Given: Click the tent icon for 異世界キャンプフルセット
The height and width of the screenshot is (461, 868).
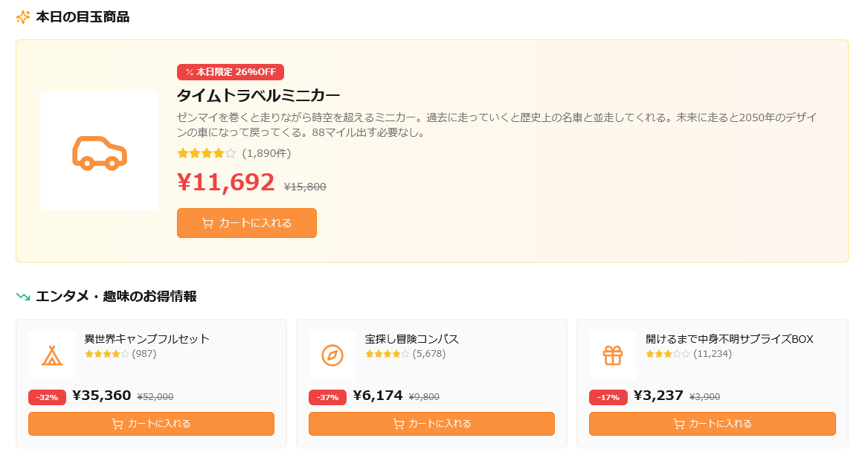Looking at the screenshot, I should click(x=52, y=355).
